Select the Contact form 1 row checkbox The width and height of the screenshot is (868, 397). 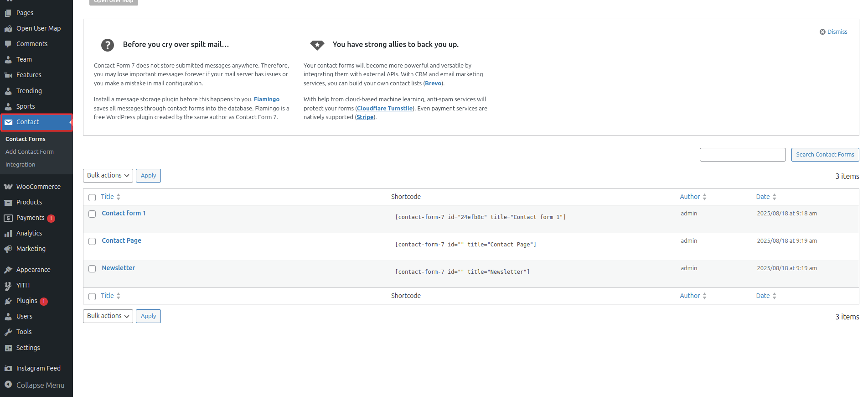tap(92, 214)
